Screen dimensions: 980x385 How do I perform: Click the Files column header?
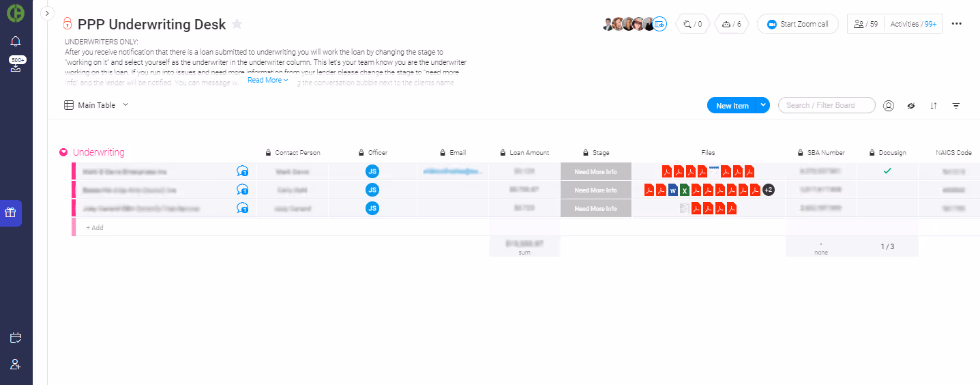708,153
